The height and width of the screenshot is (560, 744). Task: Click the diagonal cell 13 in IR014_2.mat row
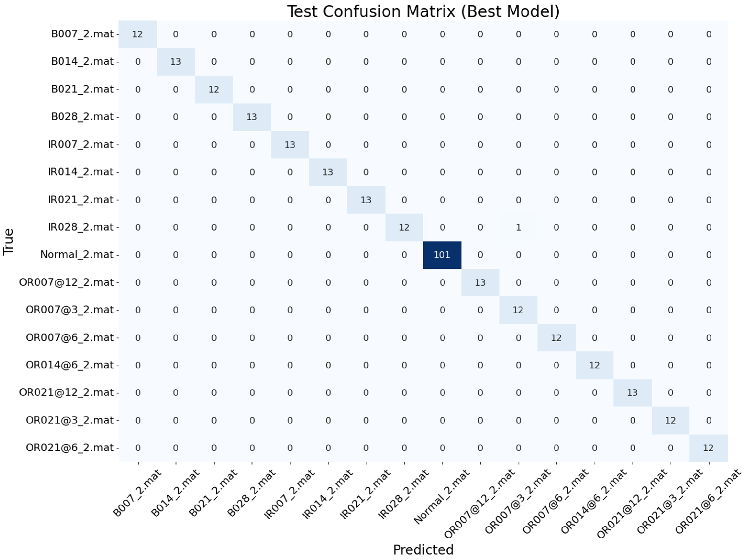click(328, 172)
